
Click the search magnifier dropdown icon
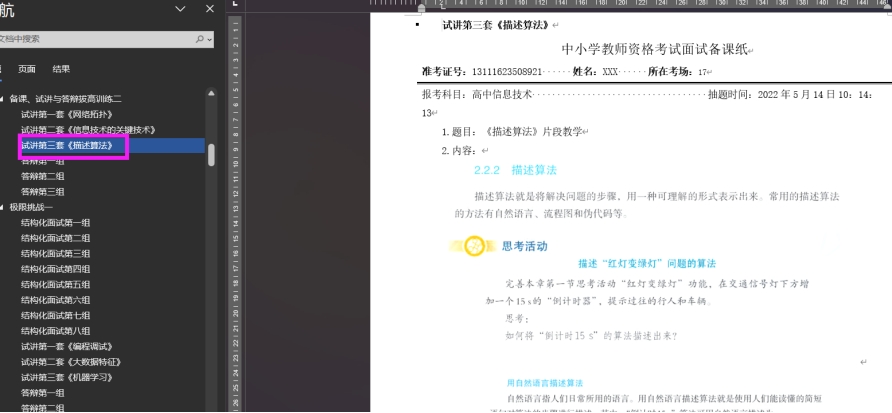click(x=204, y=39)
